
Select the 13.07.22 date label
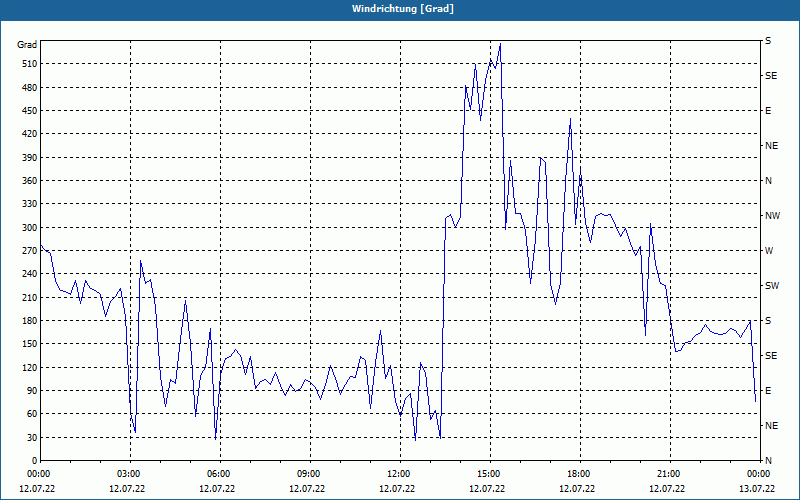pyautogui.click(x=757, y=489)
